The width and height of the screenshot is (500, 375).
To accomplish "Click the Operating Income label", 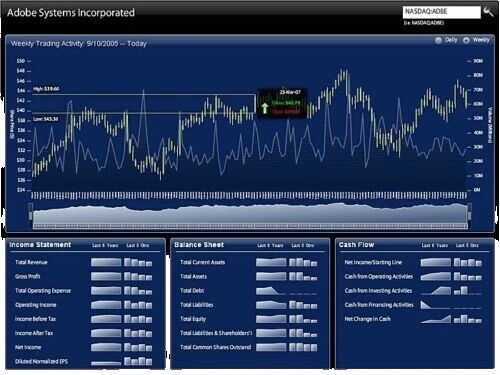I will pyautogui.click(x=35, y=305).
